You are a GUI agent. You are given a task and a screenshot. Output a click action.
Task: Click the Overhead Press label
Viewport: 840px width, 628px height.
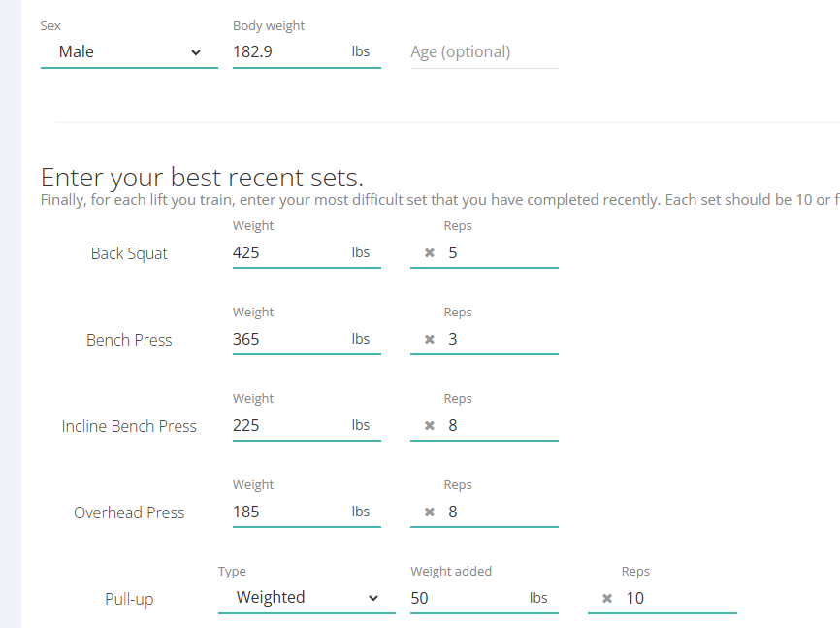tap(129, 512)
